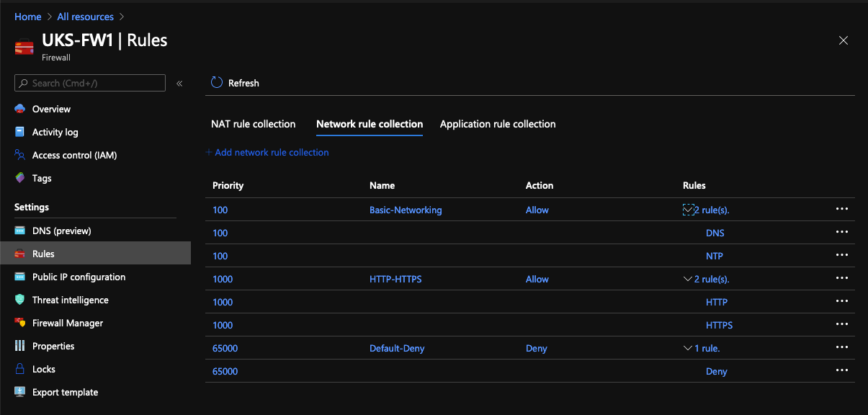Click priority 1000 in the HTTP-HTTPS row
This screenshot has width=868, height=415.
(223, 279)
